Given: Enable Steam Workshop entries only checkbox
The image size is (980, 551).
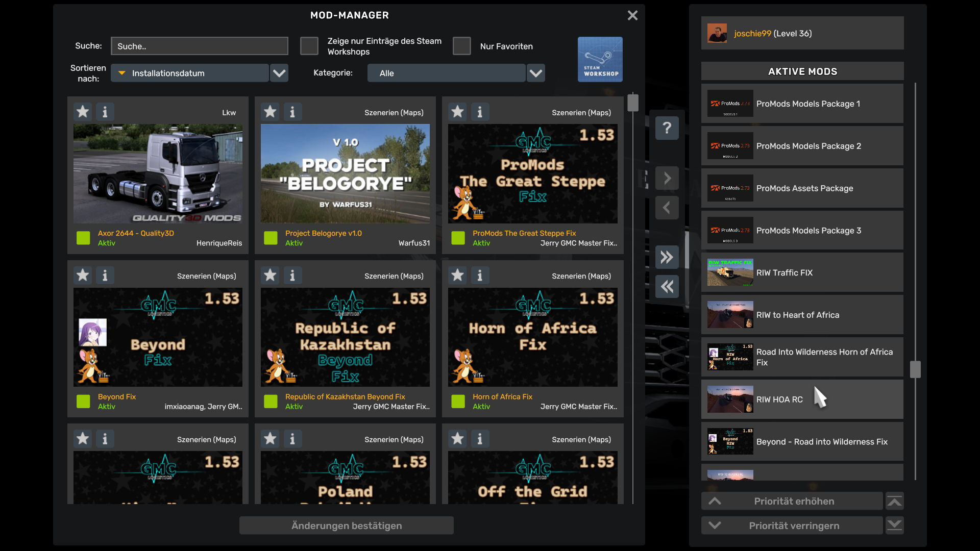Looking at the screenshot, I should [x=309, y=46].
